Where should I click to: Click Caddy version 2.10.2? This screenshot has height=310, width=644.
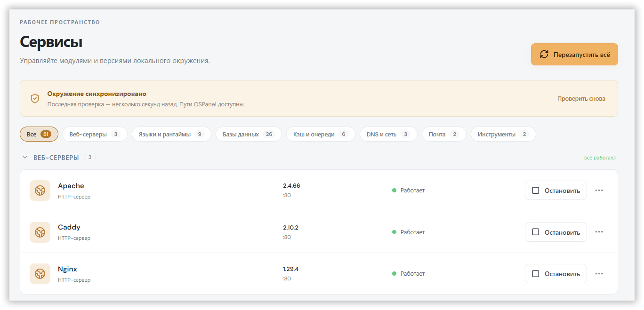pyautogui.click(x=290, y=228)
